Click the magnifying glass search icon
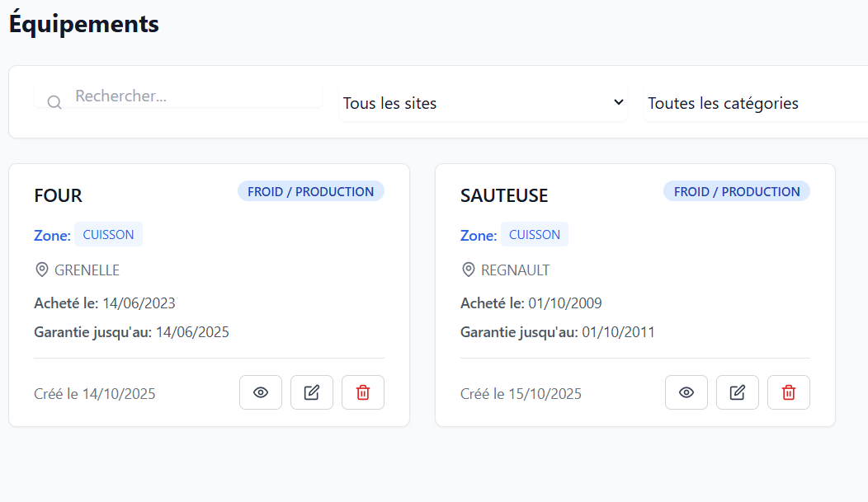The image size is (868, 502). (54, 101)
